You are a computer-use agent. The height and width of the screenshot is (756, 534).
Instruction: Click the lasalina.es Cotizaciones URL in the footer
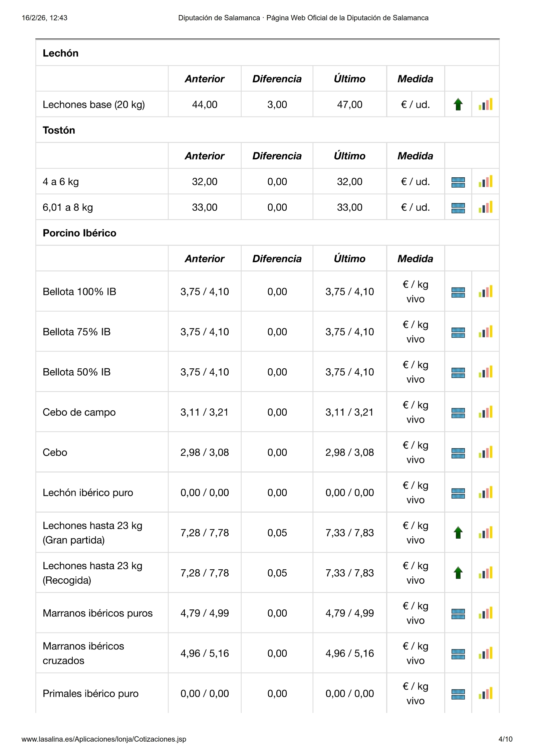point(104,739)
